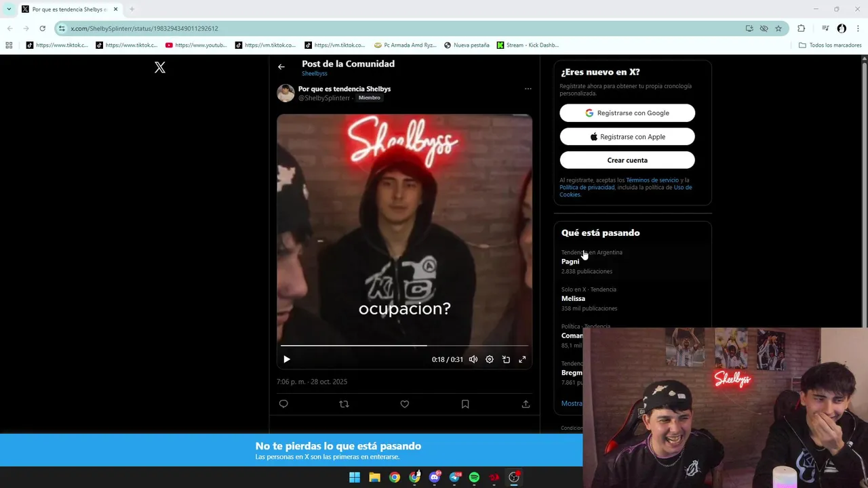Open Spotify from the taskbar
The width and height of the screenshot is (868, 488).
[475, 477]
